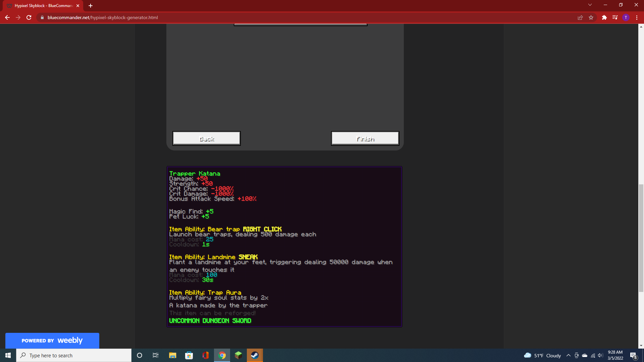Open Cortana circle icon
Screen dimensions: 644x362
[x=140, y=355]
